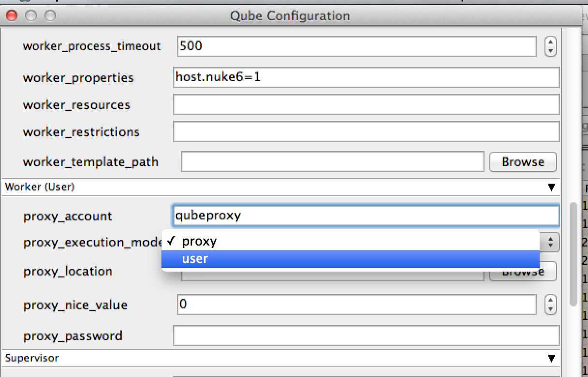Click the worker_restrictions input field
588x377 pixels.
click(x=366, y=132)
